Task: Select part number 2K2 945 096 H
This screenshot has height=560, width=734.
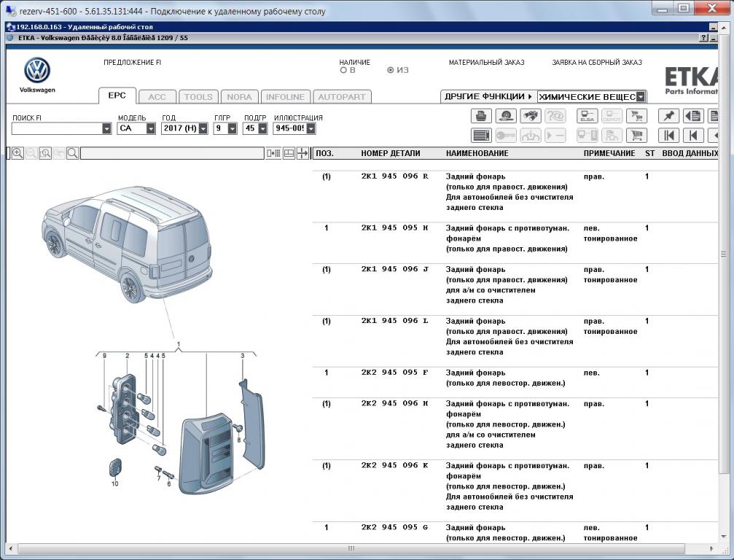Action: pyautogui.click(x=394, y=404)
